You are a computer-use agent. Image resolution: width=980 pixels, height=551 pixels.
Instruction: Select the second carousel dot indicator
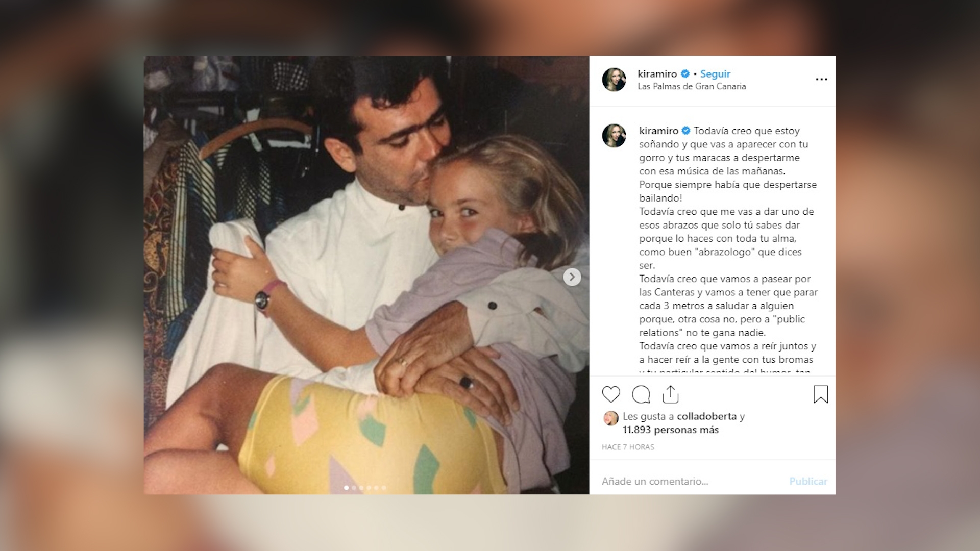(354, 488)
